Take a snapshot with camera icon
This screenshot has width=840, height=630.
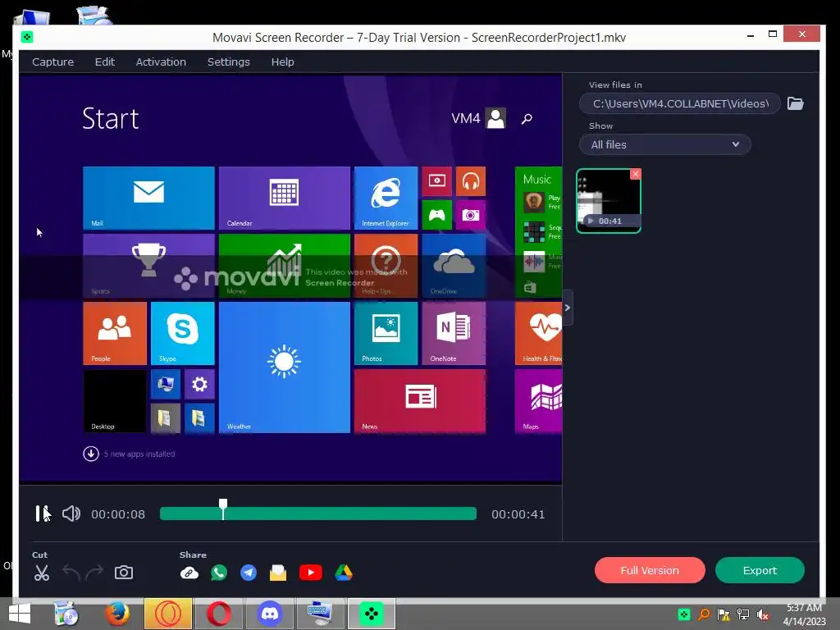(124, 573)
